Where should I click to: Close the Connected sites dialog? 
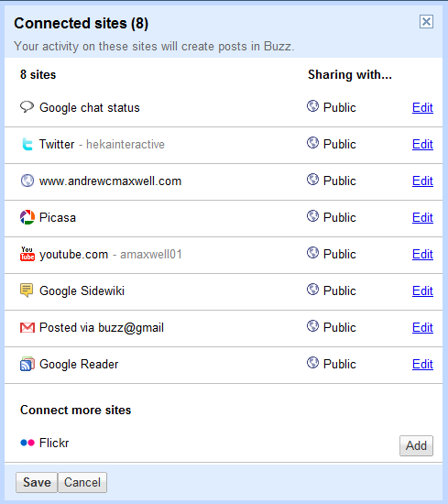[426, 22]
